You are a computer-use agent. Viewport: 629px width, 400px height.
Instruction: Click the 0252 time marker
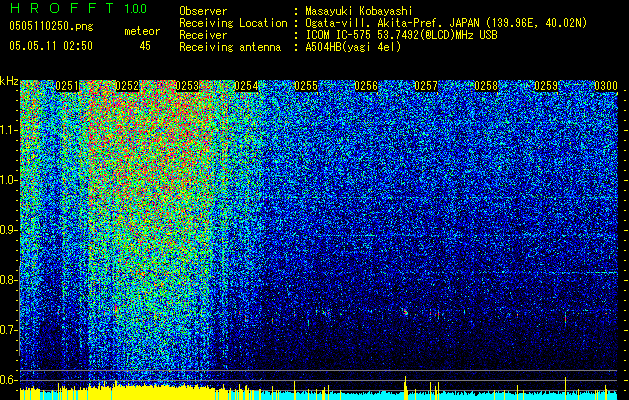pyautogui.click(x=127, y=86)
